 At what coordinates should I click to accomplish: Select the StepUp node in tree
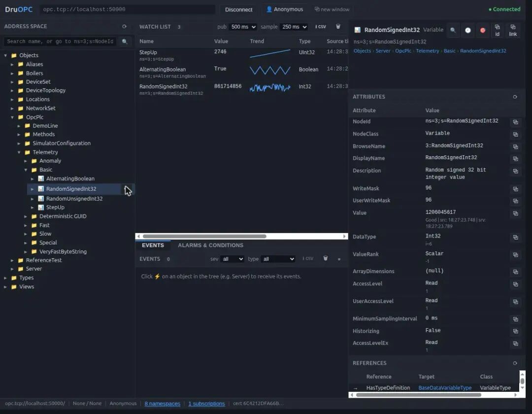tap(55, 207)
